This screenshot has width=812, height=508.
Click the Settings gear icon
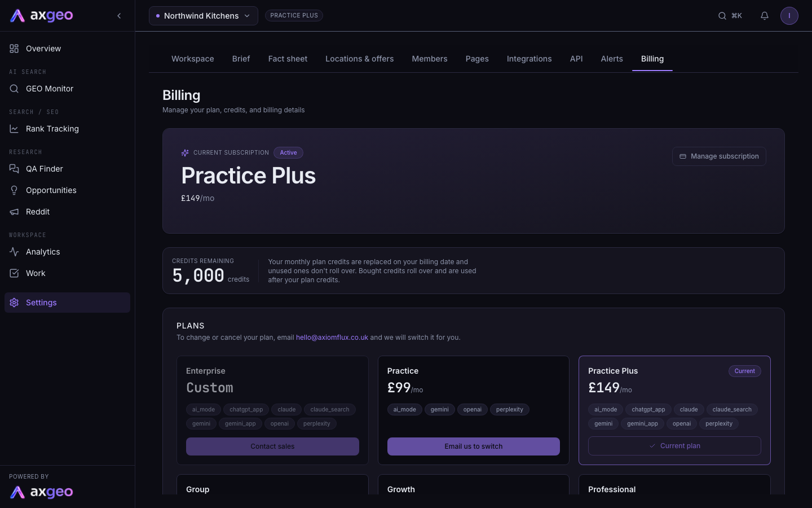[14, 303]
